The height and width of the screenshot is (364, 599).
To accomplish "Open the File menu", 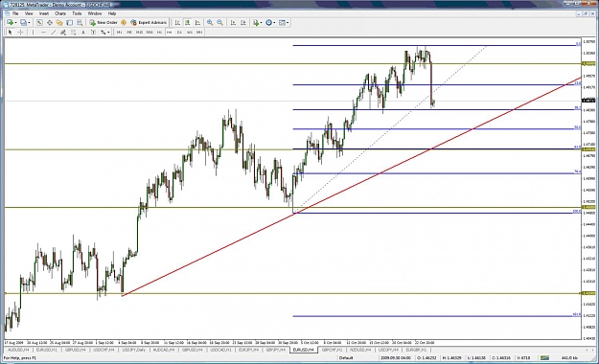I will [15, 13].
